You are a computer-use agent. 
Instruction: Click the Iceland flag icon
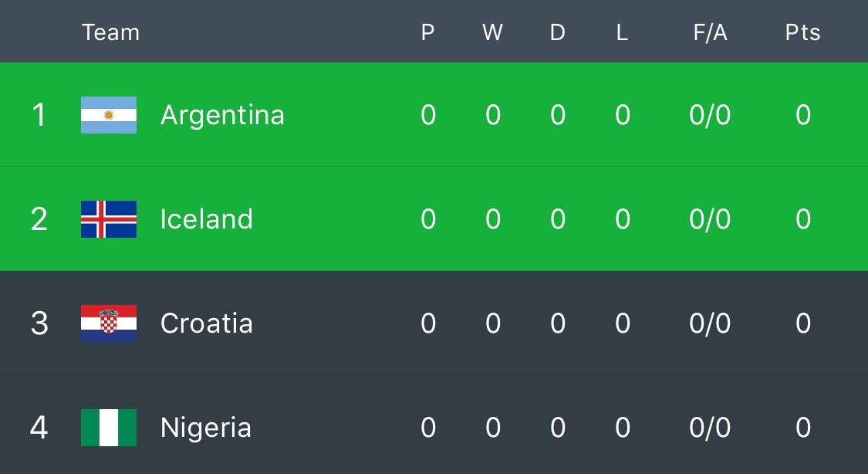pos(109,219)
